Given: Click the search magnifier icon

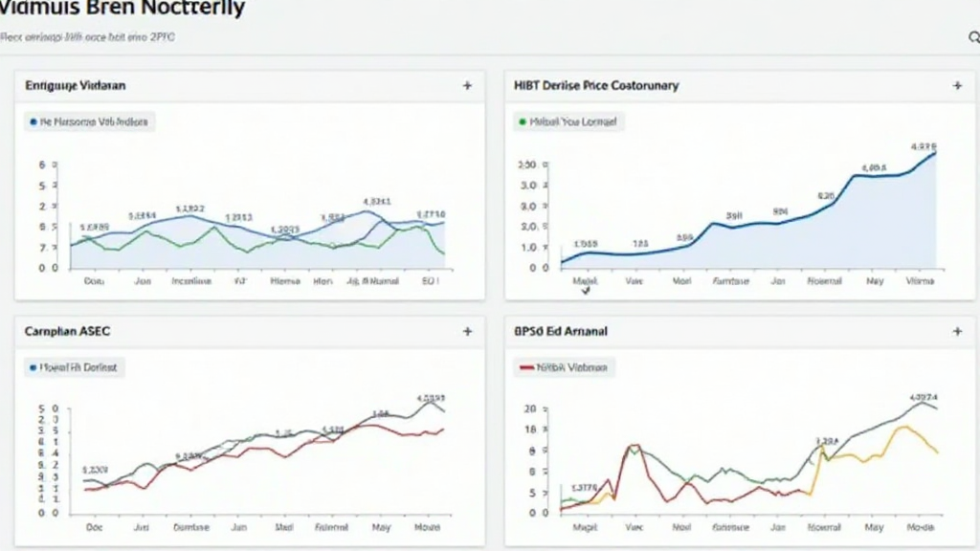Looking at the screenshot, I should tap(974, 38).
